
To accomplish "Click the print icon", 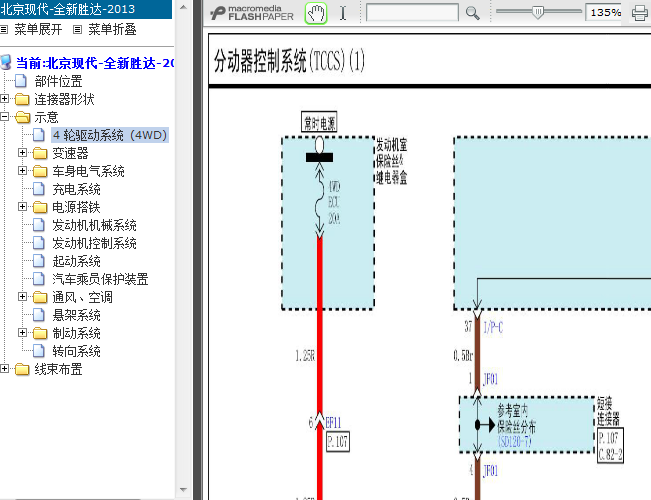I will point(640,13).
